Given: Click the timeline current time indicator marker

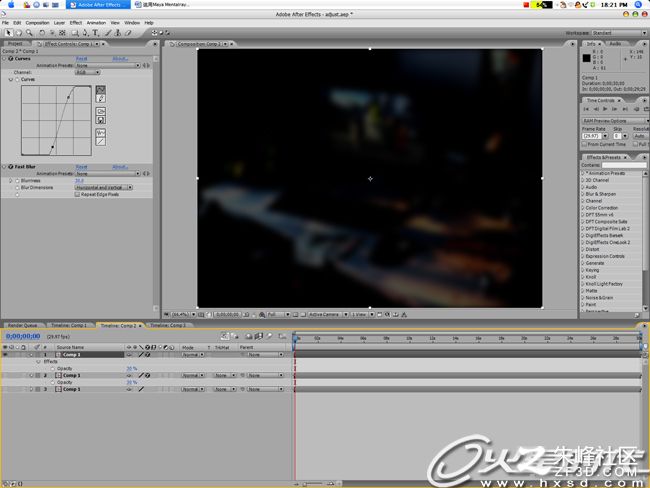Looking at the screenshot, I should (x=295, y=339).
